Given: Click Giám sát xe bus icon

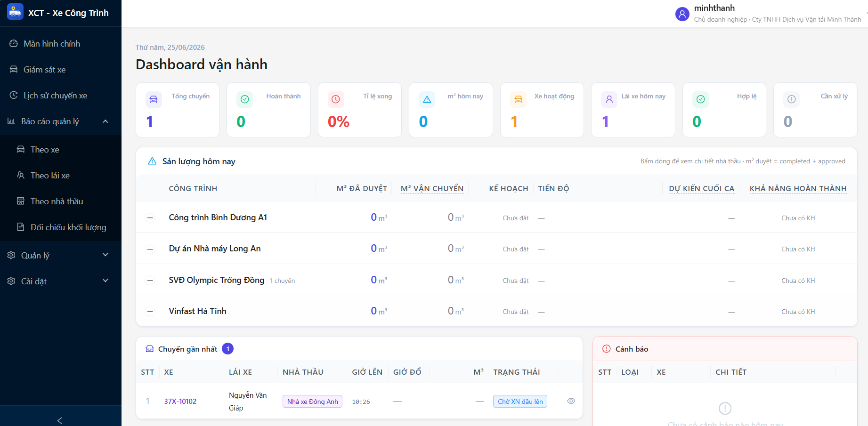Looking at the screenshot, I should click(14, 69).
